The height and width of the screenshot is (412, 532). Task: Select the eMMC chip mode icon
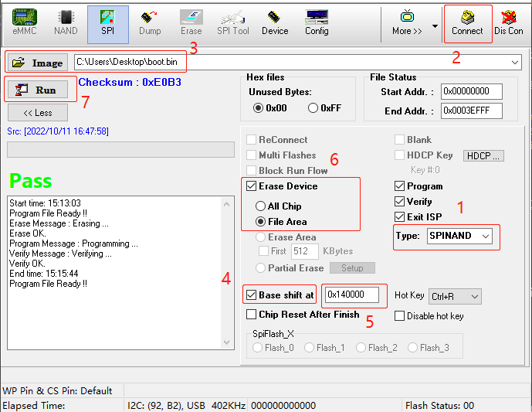(25, 22)
